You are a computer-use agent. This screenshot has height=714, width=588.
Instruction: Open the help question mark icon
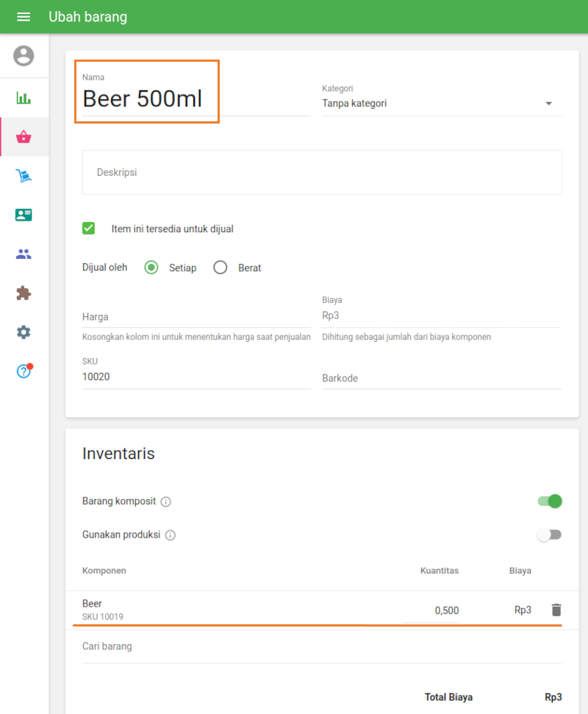click(24, 371)
